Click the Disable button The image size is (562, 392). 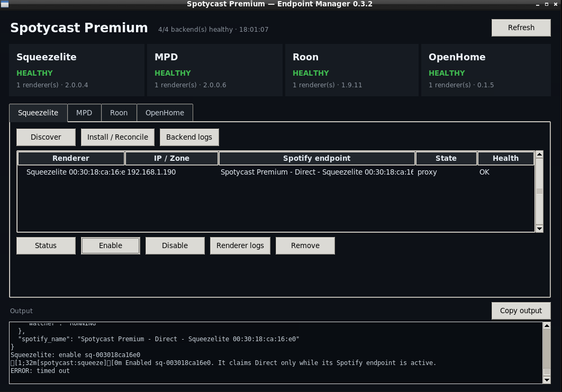tap(175, 246)
